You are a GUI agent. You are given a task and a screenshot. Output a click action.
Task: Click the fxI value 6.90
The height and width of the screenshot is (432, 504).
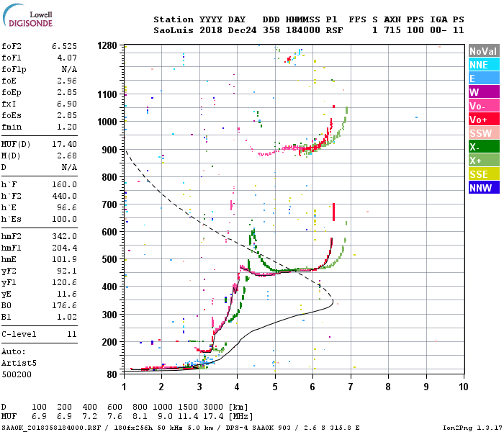[x=67, y=104]
